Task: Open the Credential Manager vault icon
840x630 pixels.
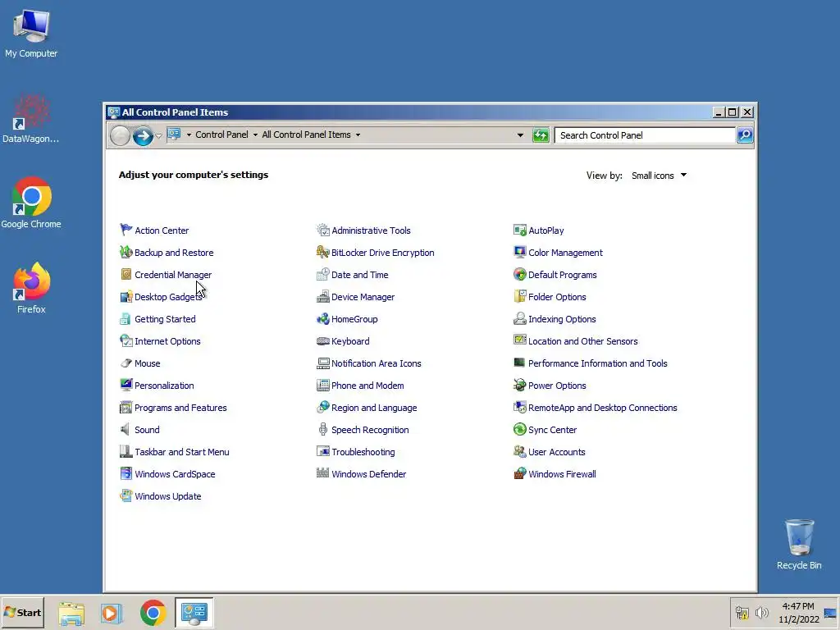Action: click(x=126, y=274)
